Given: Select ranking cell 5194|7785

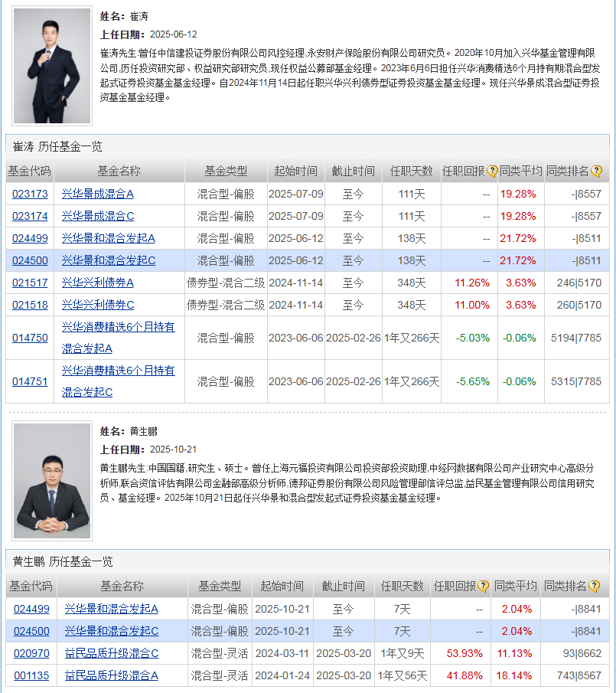Looking at the screenshot, I should pyautogui.click(x=576, y=338).
